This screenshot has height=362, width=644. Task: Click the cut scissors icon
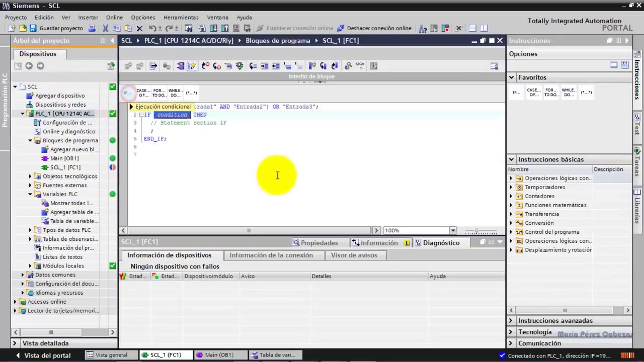(105, 28)
